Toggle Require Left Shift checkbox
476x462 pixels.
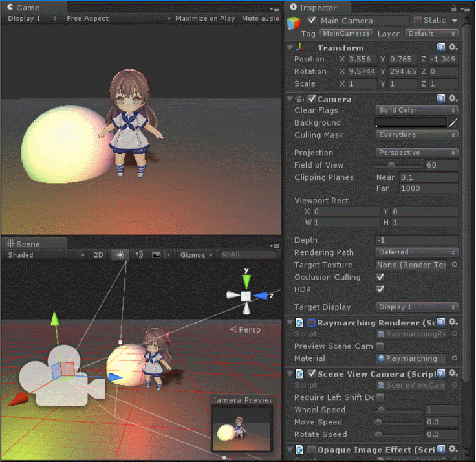click(380, 397)
